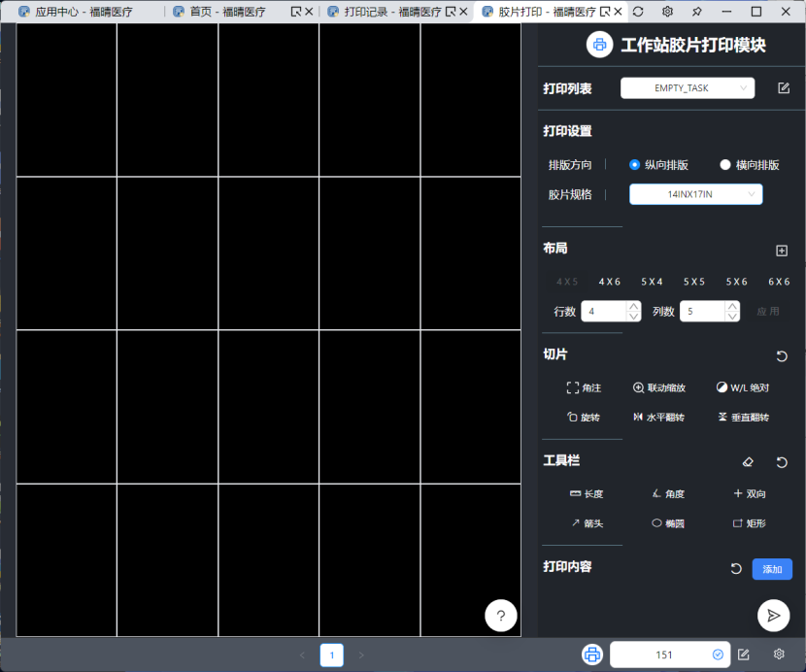
Task: Choose the 箭头 arrow annotation tool
Action: point(586,523)
